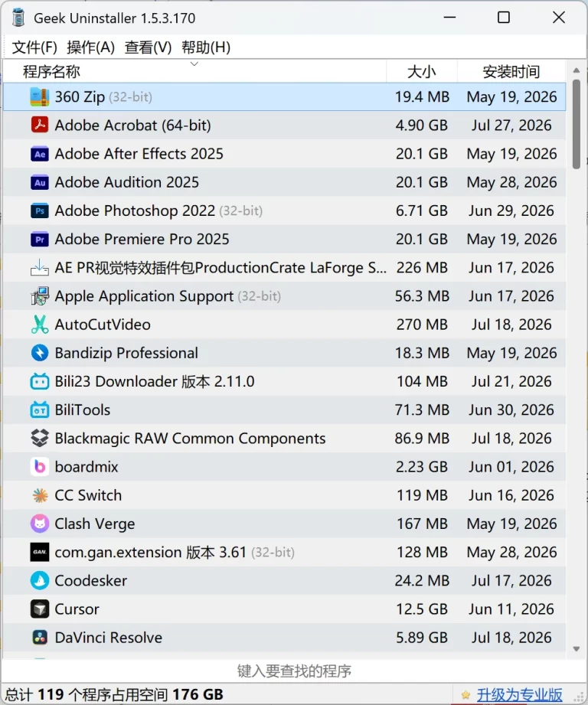Select the AE PR视觉特效插件包 entry name
The width and height of the screenshot is (588, 705).
220,267
